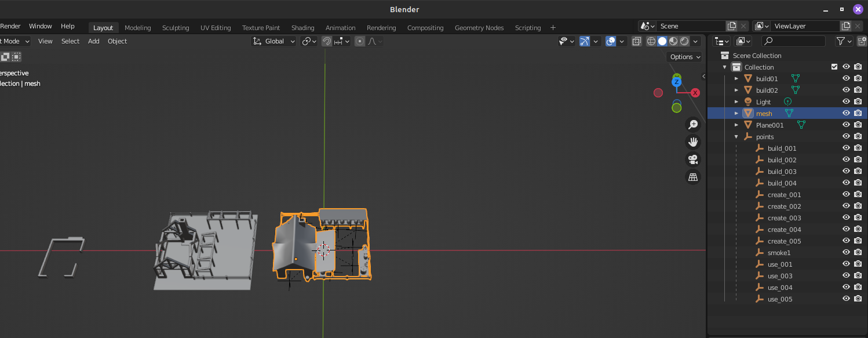Toggle show overlays button
868x338 pixels.
610,41
